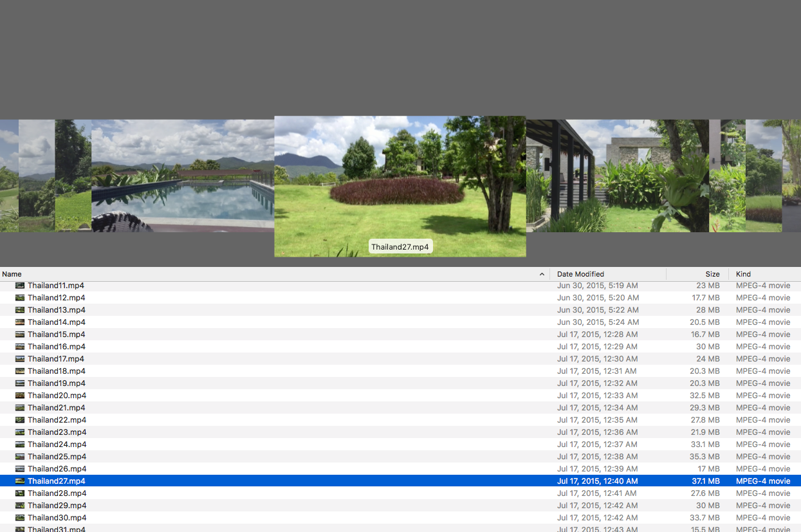801x532 pixels.
Task: Select the date Jul 17, 2015, 12:36 AM
Action: pyautogui.click(x=598, y=432)
